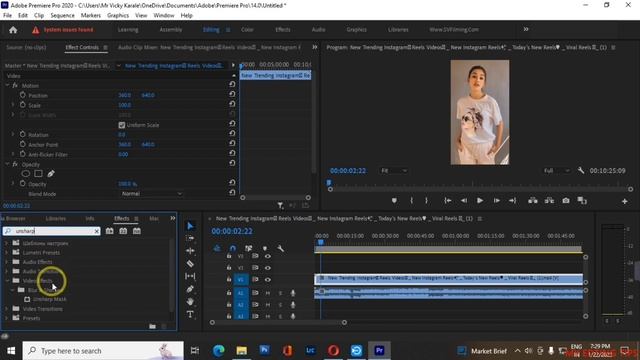The height and width of the screenshot is (360, 640).
Task: Select ellipse mask tool under Opacity
Action: (25, 174)
